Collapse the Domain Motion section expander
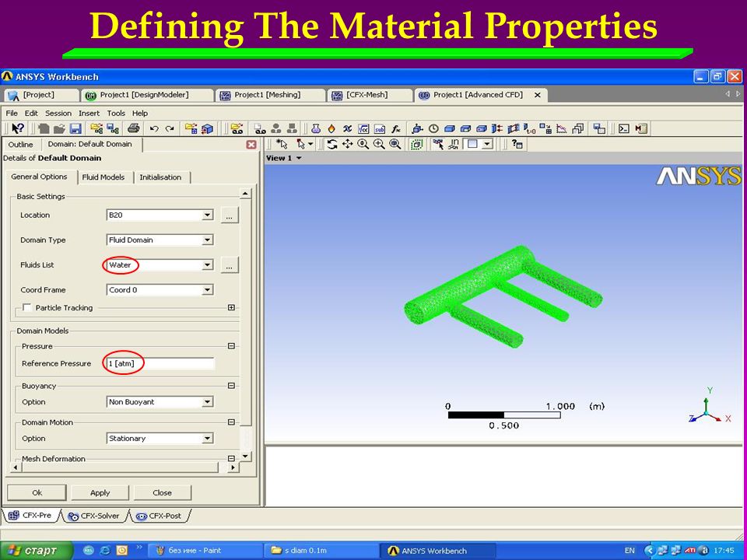 (232, 422)
